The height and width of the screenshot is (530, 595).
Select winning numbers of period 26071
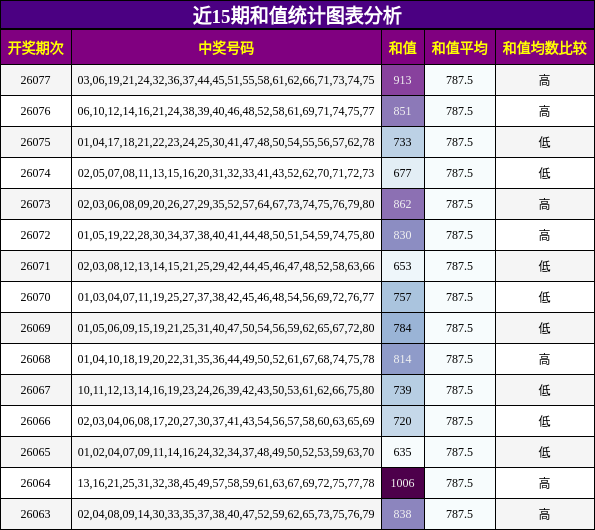click(x=226, y=266)
